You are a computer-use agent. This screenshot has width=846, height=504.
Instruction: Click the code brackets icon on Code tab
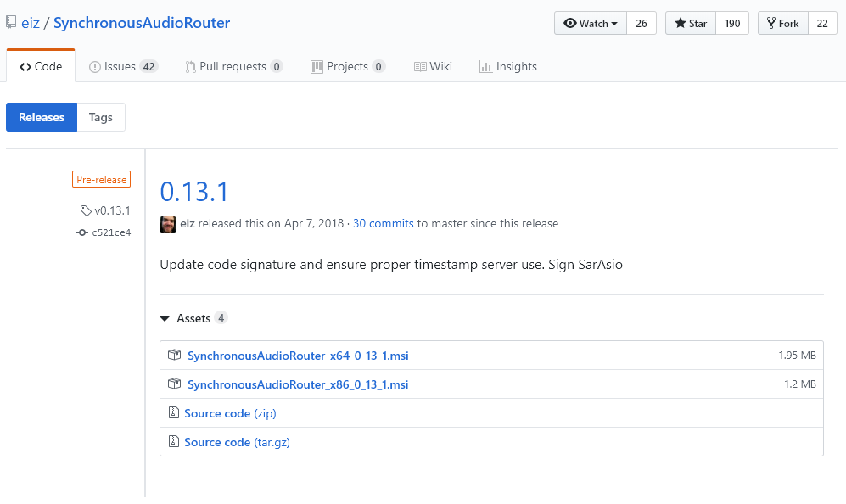(25, 67)
